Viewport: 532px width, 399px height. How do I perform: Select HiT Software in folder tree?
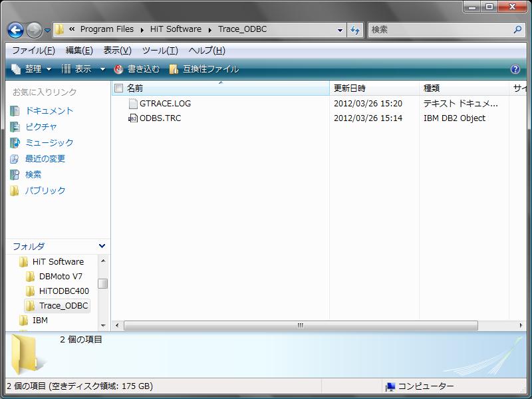(x=58, y=261)
